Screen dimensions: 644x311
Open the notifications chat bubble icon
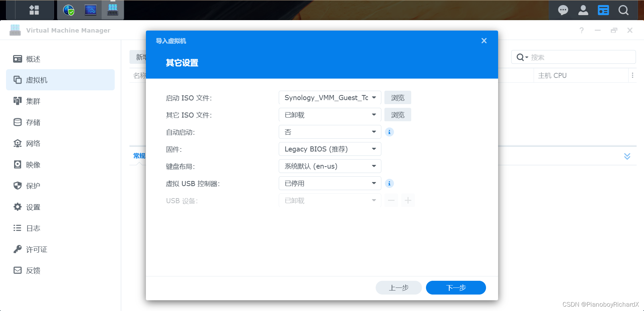click(x=563, y=10)
